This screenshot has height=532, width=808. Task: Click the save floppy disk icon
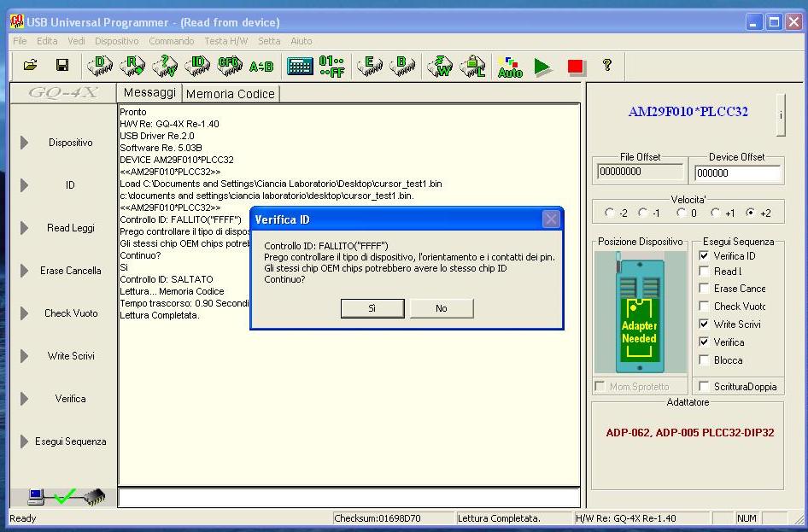[x=62, y=66]
